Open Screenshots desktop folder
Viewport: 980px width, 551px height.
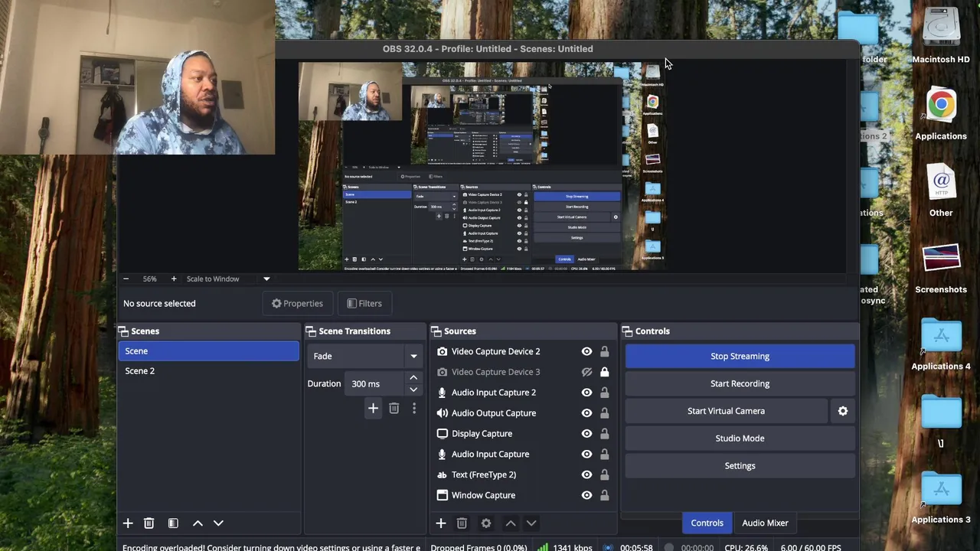(941, 269)
